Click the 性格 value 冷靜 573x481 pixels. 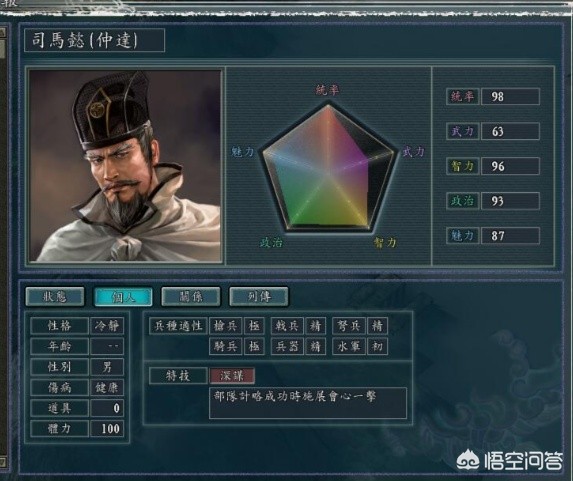tap(107, 326)
